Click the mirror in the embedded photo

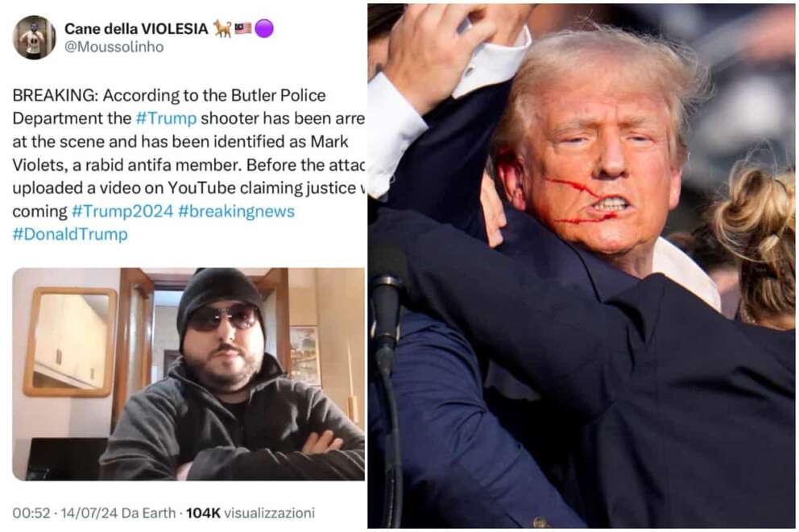(x=70, y=341)
